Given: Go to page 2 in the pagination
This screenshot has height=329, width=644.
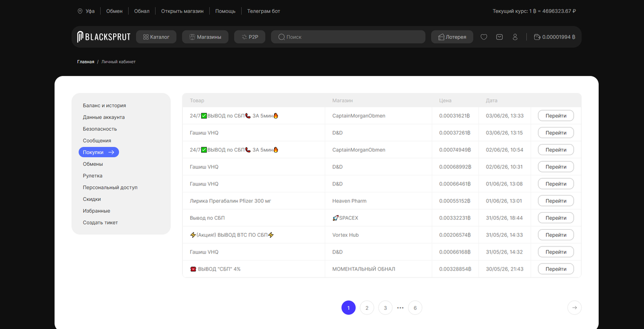Looking at the screenshot, I should pyautogui.click(x=367, y=308).
